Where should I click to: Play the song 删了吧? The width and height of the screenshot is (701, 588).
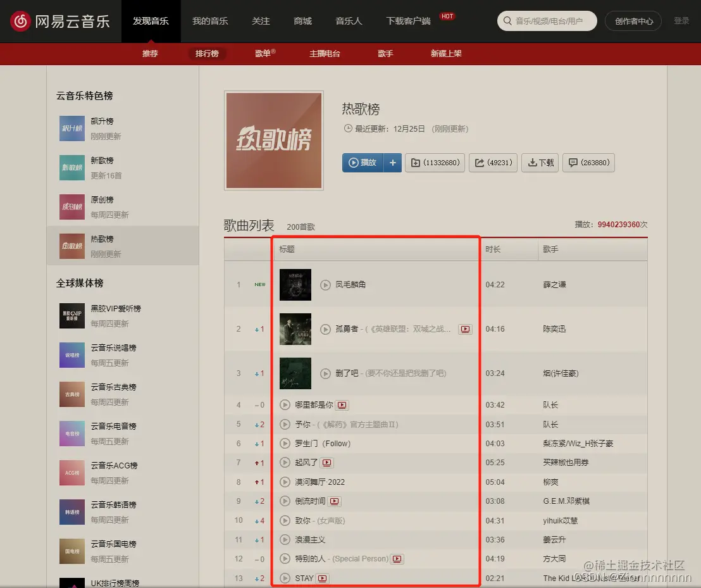click(x=325, y=373)
